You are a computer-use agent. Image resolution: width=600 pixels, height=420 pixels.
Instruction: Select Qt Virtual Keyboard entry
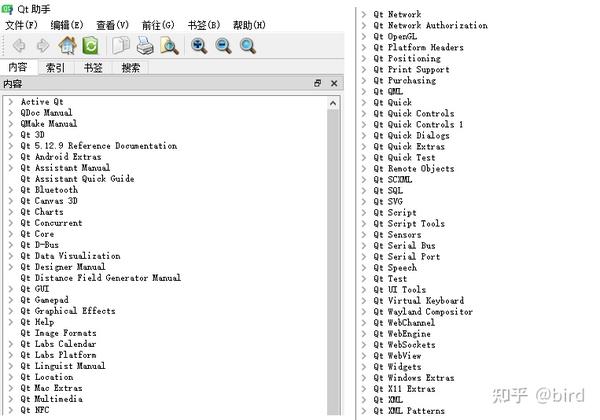point(419,300)
